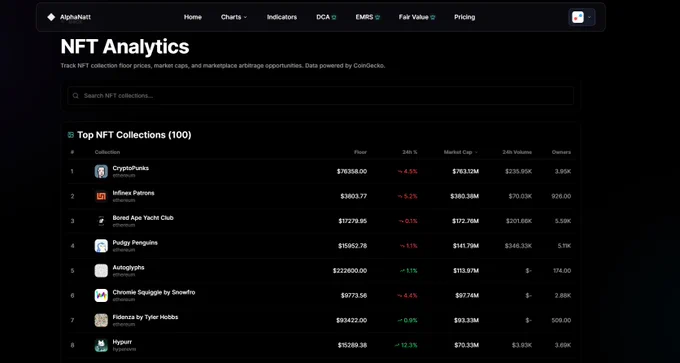
Task: Select the $380.38M market cap value
Action: (464, 196)
